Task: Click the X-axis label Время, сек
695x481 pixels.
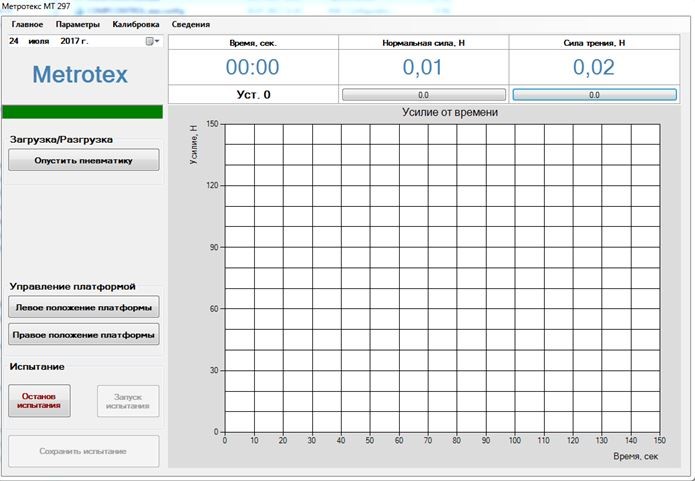Action: click(x=636, y=456)
